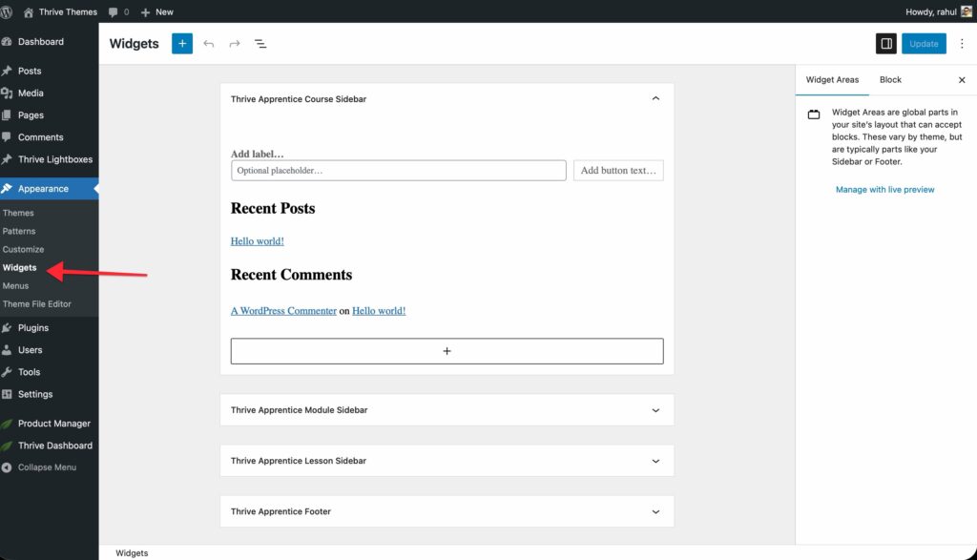This screenshot has width=977, height=560.
Task: Expand the Thrive Apprentice Module Sidebar
Action: pos(655,410)
